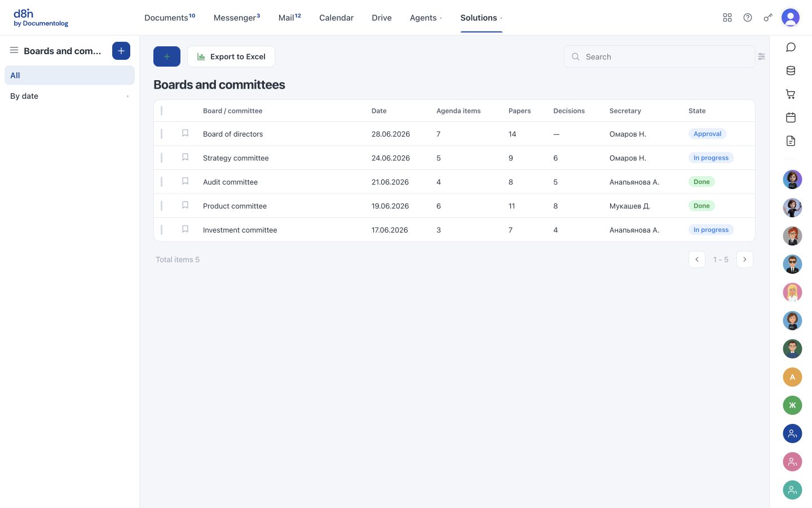
Task: Go to the previous page
Action: point(697,260)
